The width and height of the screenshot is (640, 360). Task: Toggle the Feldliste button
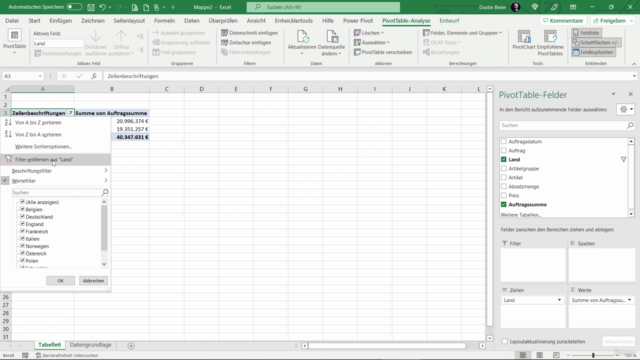(x=587, y=33)
